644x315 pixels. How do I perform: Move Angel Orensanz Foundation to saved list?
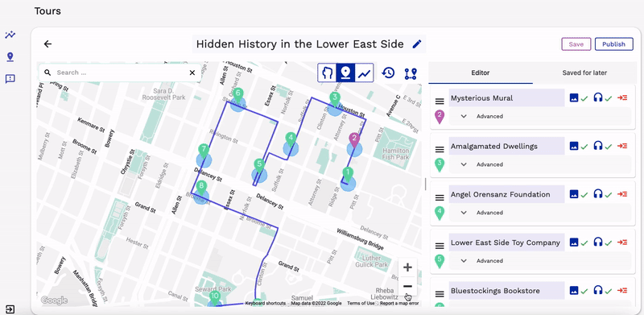point(622,194)
